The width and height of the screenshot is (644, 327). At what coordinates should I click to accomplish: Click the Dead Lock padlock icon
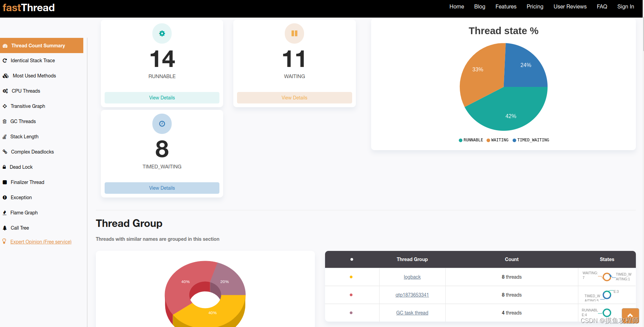[x=4, y=167]
